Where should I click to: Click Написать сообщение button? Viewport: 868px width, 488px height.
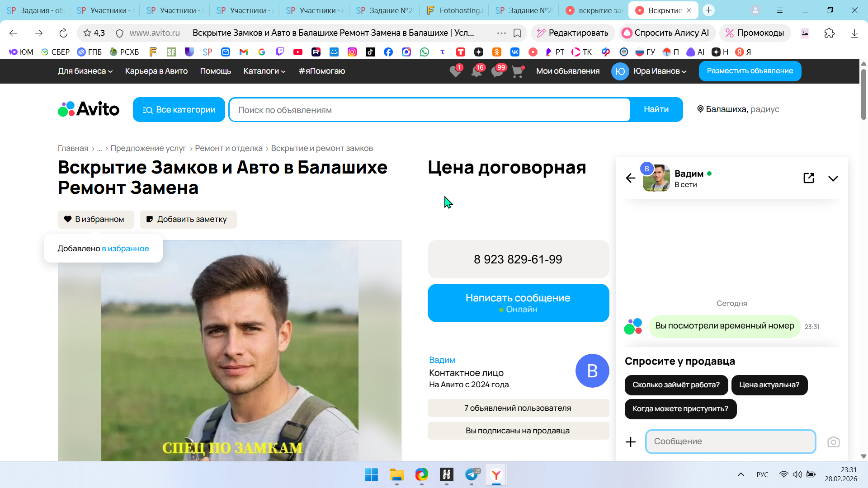(518, 303)
